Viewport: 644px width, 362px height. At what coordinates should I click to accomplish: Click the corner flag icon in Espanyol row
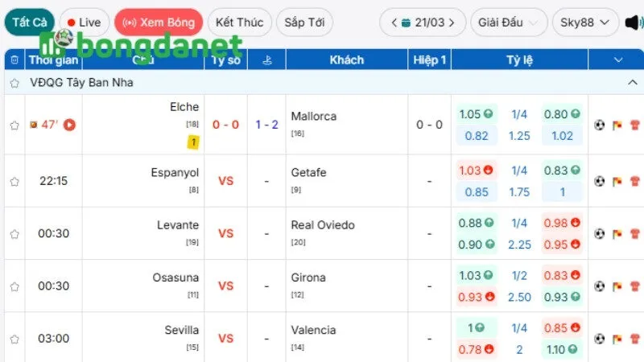pyautogui.click(x=617, y=181)
